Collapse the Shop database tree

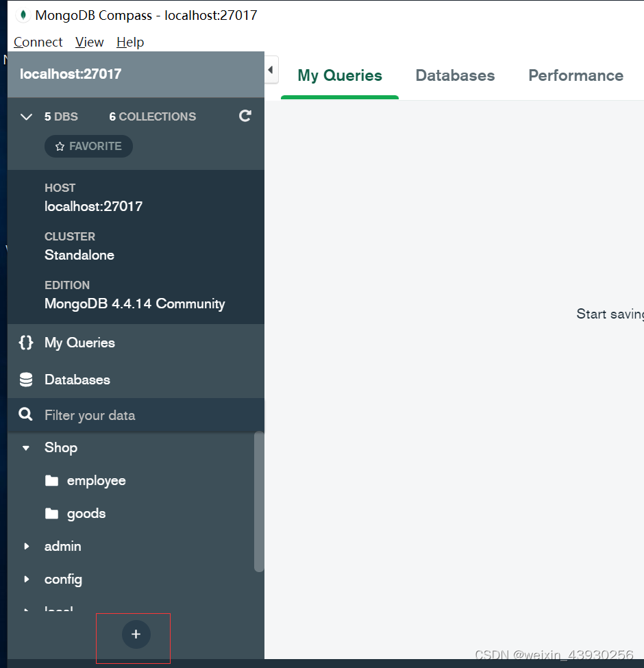pos(26,448)
